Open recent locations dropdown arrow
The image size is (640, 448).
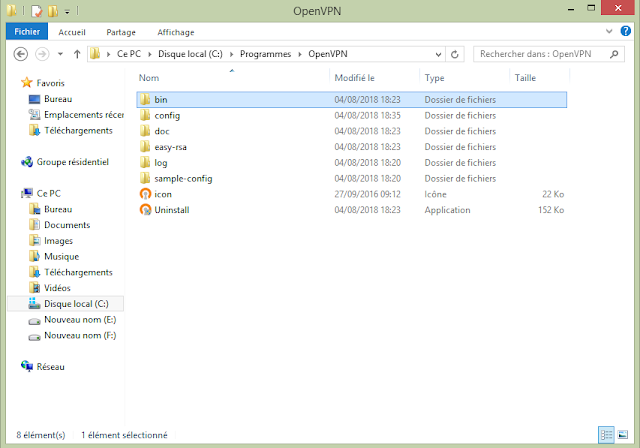pos(60,54)
